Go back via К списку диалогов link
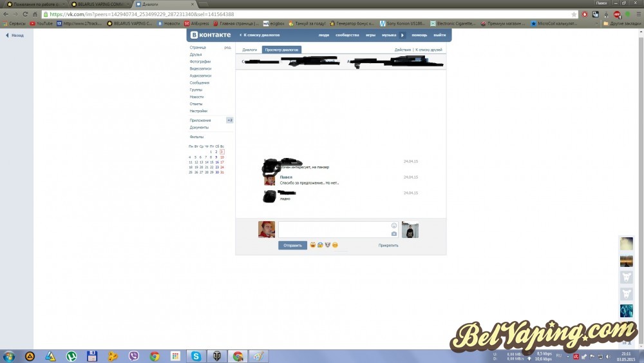 (x=260, y=35)
